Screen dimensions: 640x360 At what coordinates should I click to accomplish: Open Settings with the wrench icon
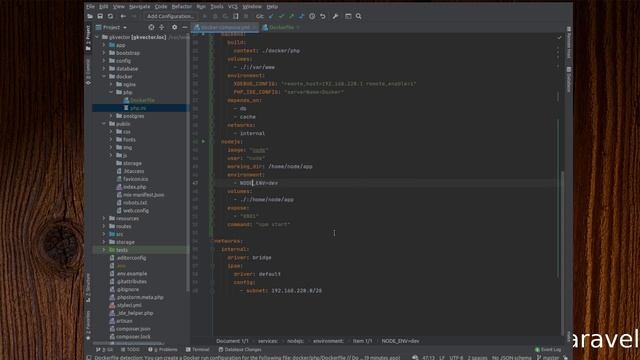[335, 16]
